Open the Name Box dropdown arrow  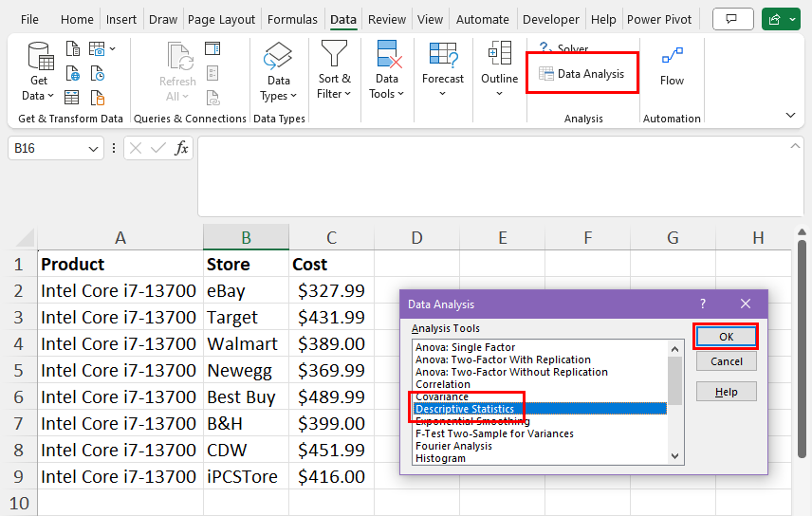[x=93, y=149]
